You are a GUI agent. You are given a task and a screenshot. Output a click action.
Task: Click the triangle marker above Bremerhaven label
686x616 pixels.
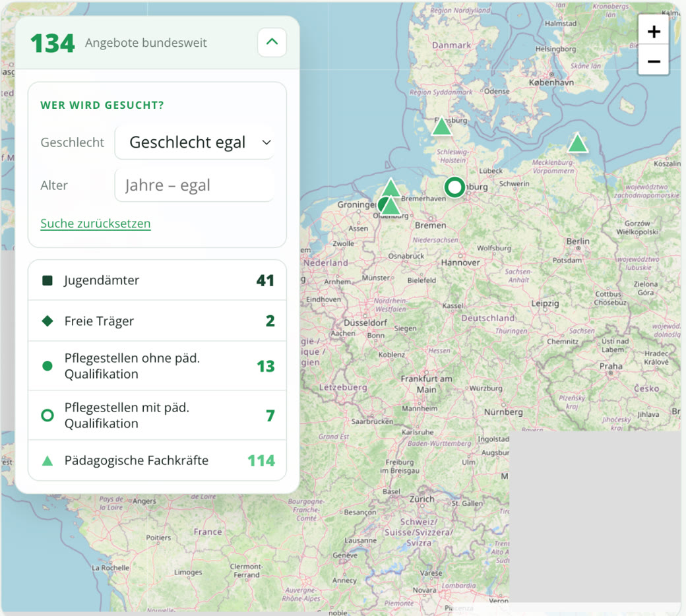coord(390,188)
